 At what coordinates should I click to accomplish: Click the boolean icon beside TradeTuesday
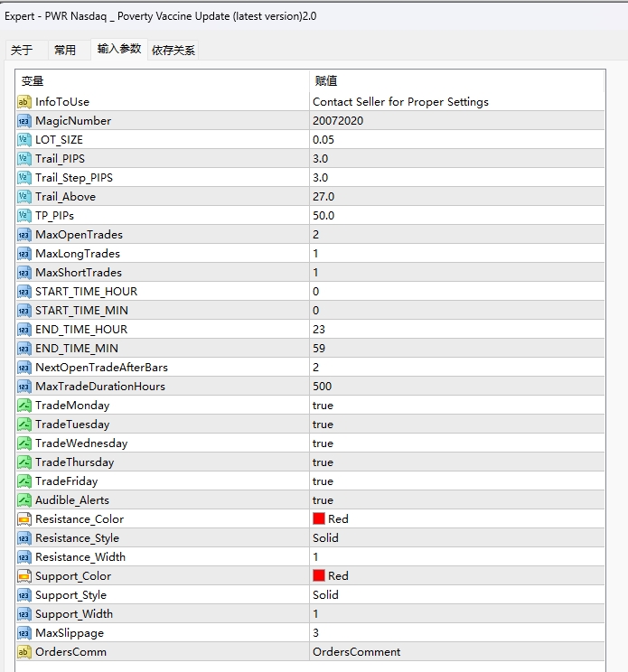point(24,425)
